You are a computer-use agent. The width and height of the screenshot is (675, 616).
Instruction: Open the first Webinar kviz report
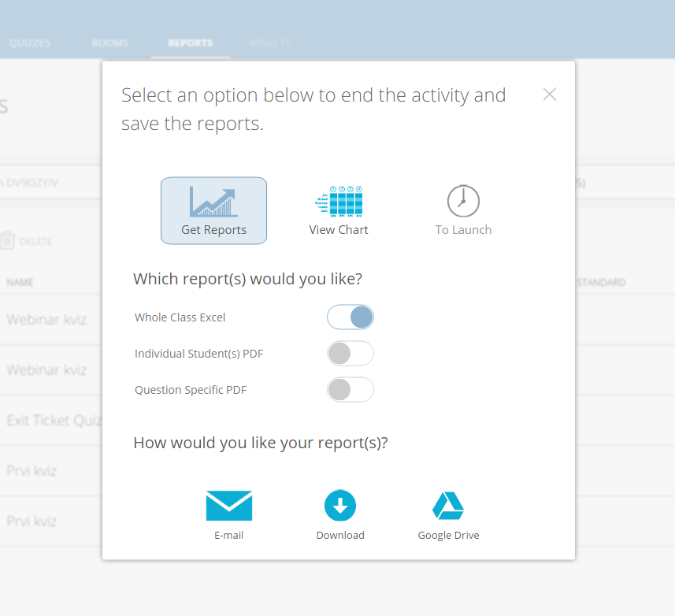click(x=46, y=320)
